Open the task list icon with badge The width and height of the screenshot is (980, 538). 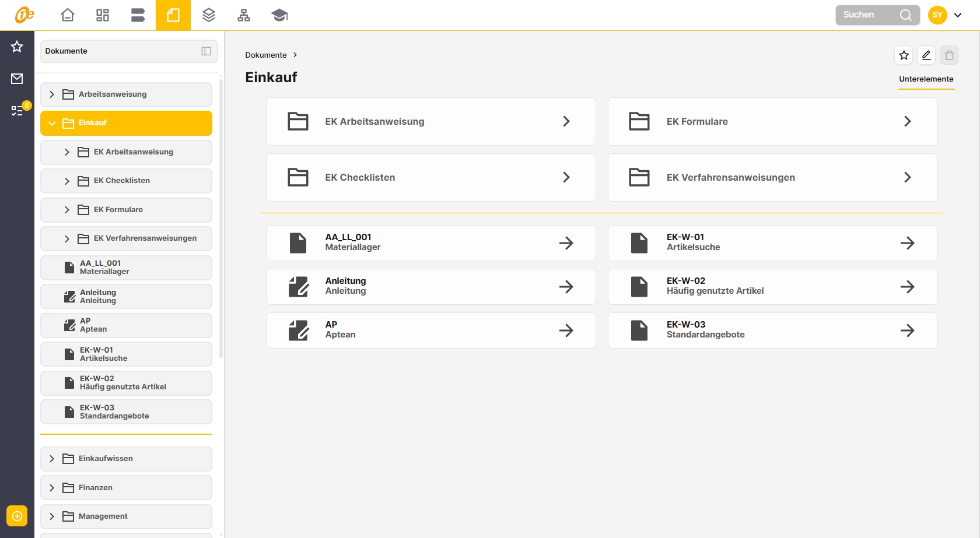(17, 111)
